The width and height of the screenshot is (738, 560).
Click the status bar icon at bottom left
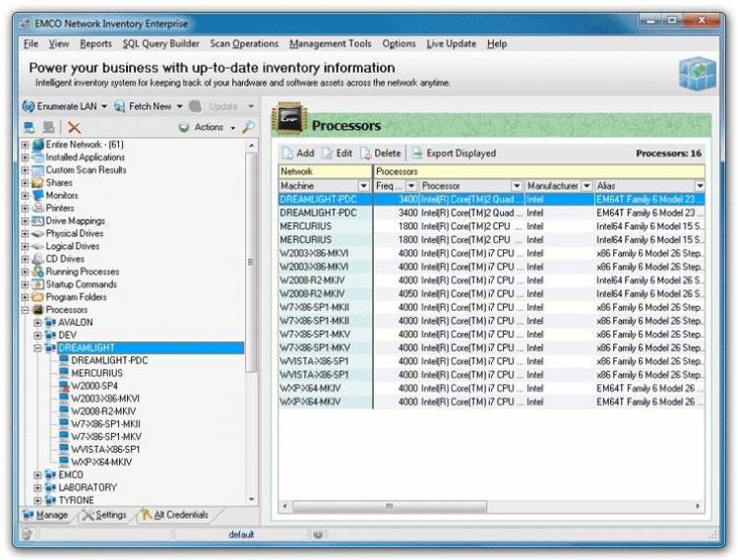28,534
